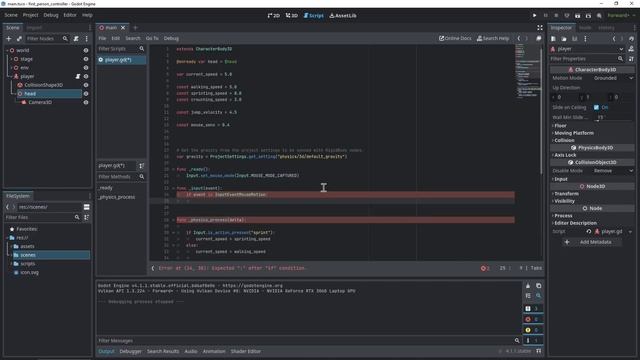
Task: Adjust the Wall Min Slide angle slider
Action: coord(614,118)
